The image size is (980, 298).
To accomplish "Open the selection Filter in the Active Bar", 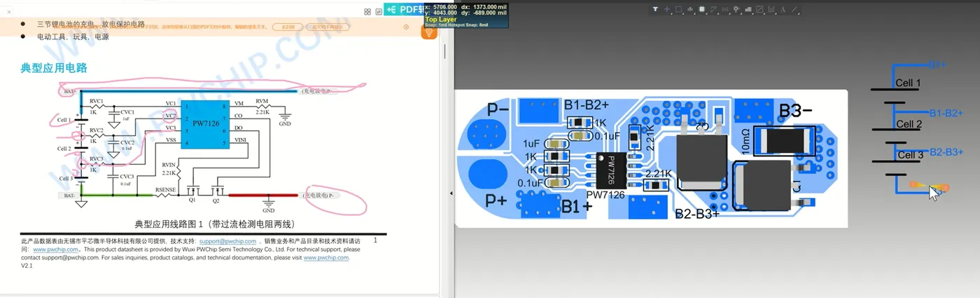I will click(x=655, y=9).
